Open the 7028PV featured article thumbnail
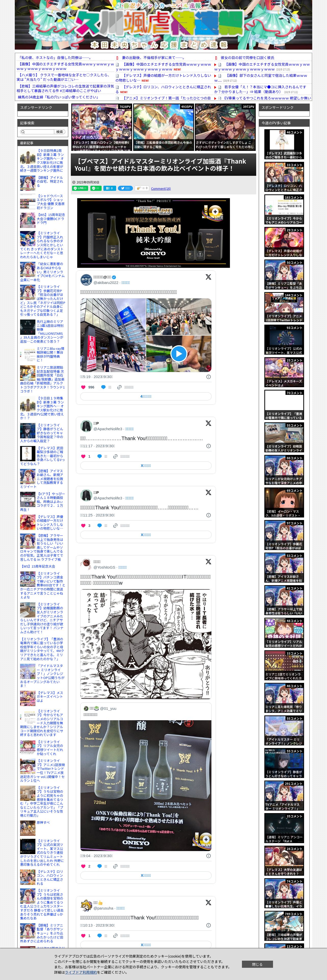 [102, 127]
